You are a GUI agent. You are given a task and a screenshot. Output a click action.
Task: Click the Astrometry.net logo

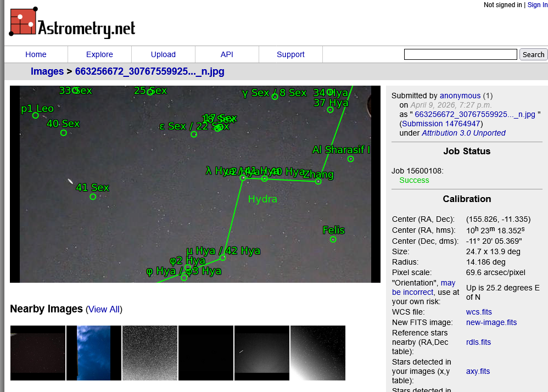pyautogui.click(x=72, y=24)
